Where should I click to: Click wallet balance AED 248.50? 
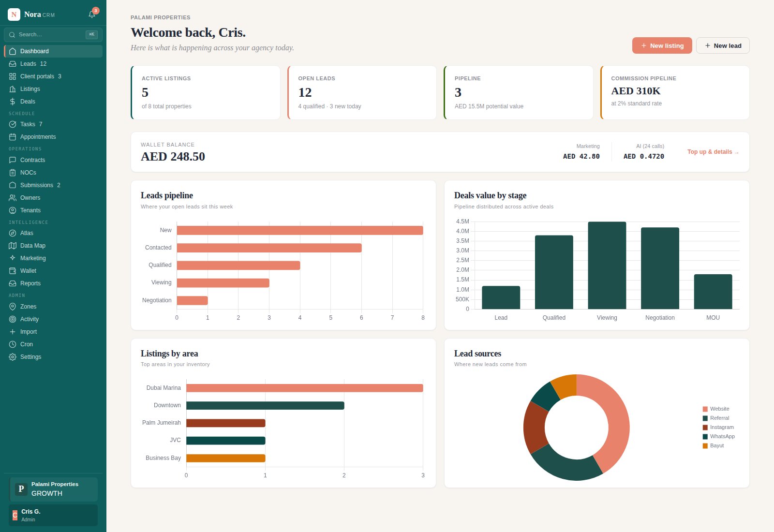[173, 157]
